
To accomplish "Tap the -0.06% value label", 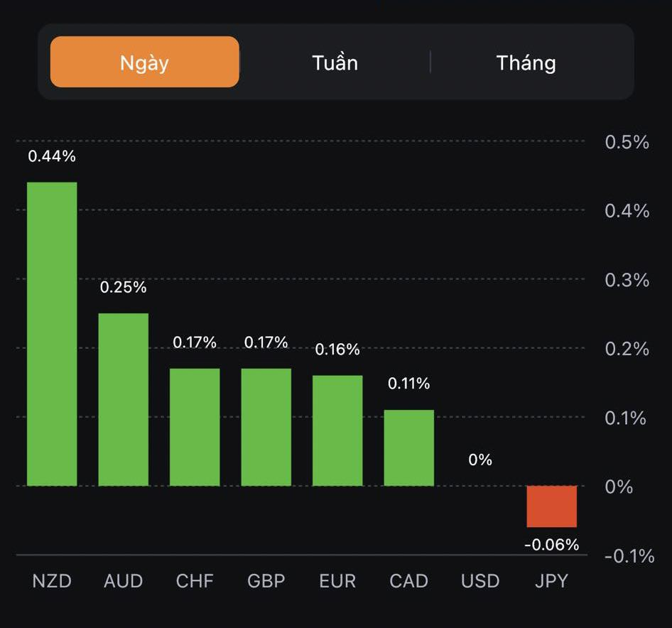I will [552, 545].
